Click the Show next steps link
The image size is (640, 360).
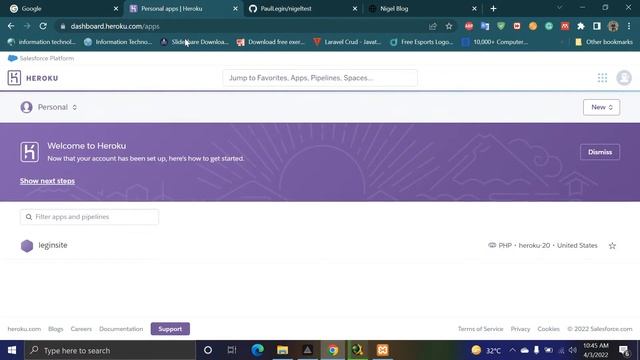pos(47,181)
